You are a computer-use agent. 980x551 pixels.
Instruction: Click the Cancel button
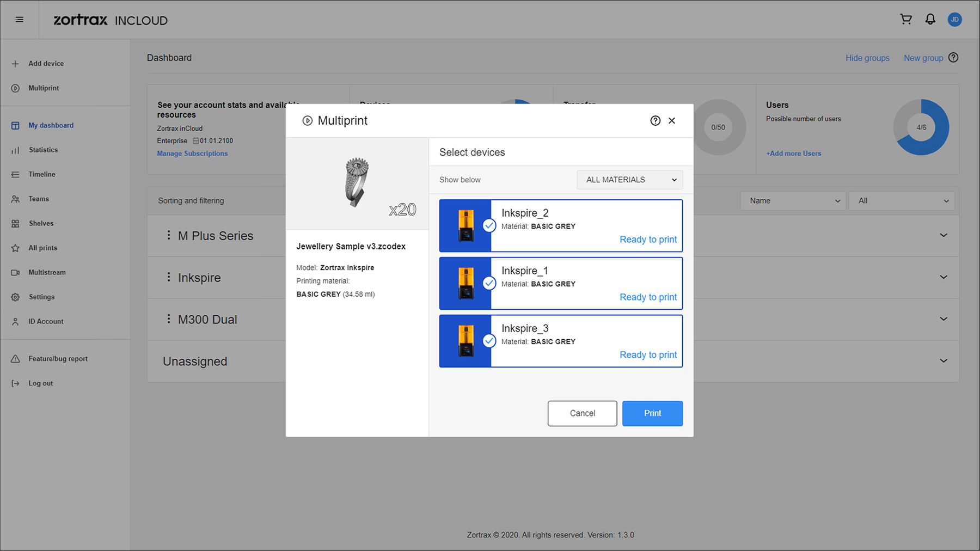(582, 413)
